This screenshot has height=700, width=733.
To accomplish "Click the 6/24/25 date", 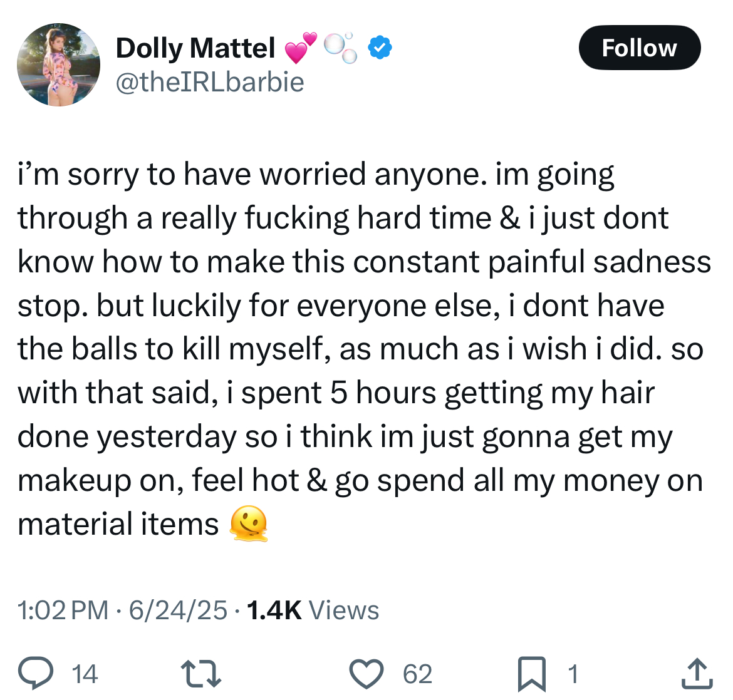I will (x=178, y=610).
